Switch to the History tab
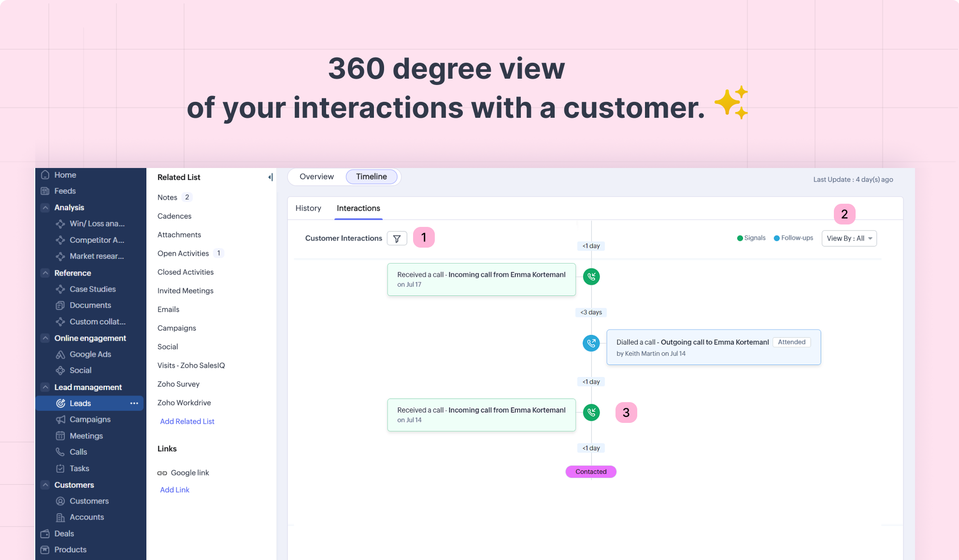Screen dimensions: 959x560 click(308, 208)
